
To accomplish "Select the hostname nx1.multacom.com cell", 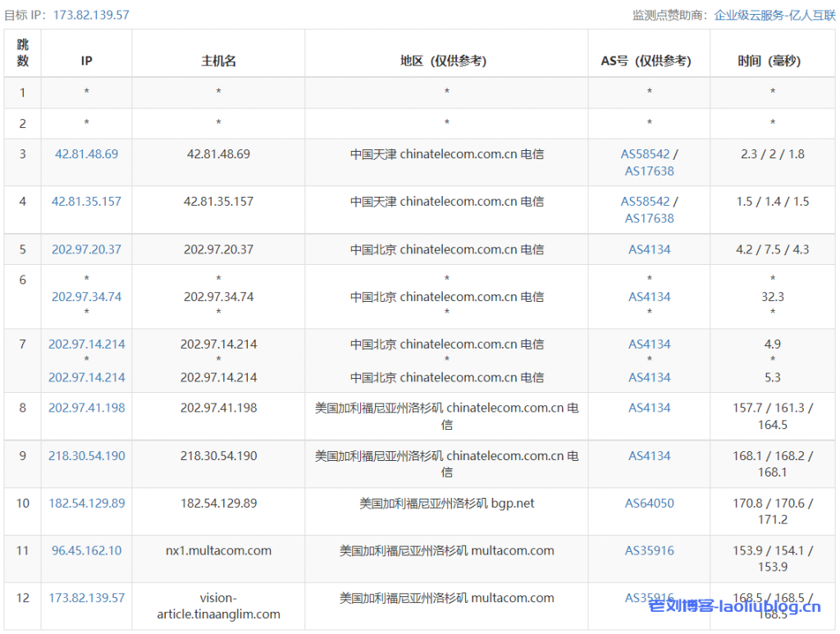I will pos(217,550).
